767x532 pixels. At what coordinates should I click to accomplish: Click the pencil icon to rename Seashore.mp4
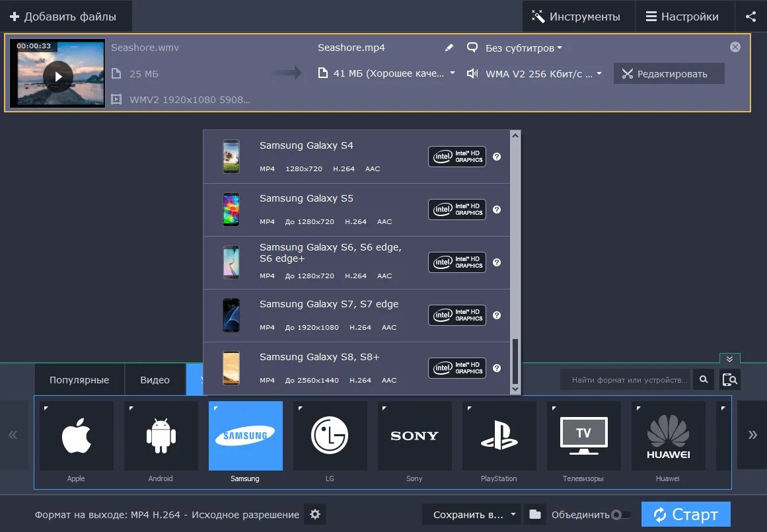[449, 48]
